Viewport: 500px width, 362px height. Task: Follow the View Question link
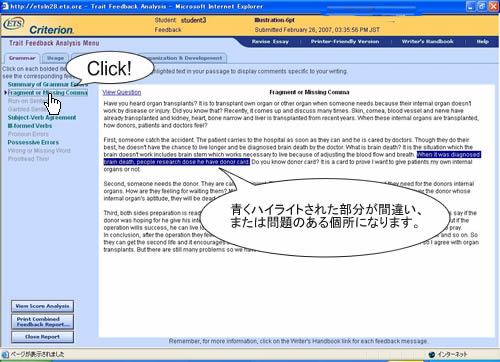click(x=122, y=92)
